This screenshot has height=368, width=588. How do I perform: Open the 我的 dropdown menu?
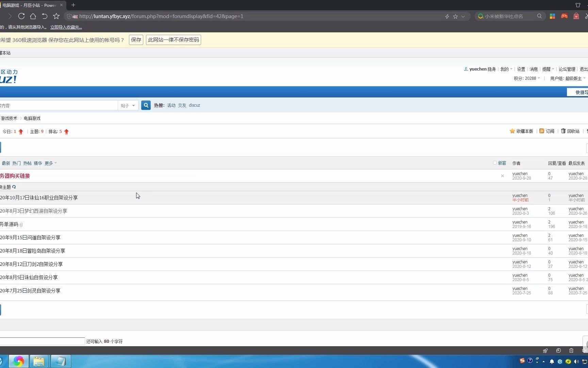pos(506,69)
